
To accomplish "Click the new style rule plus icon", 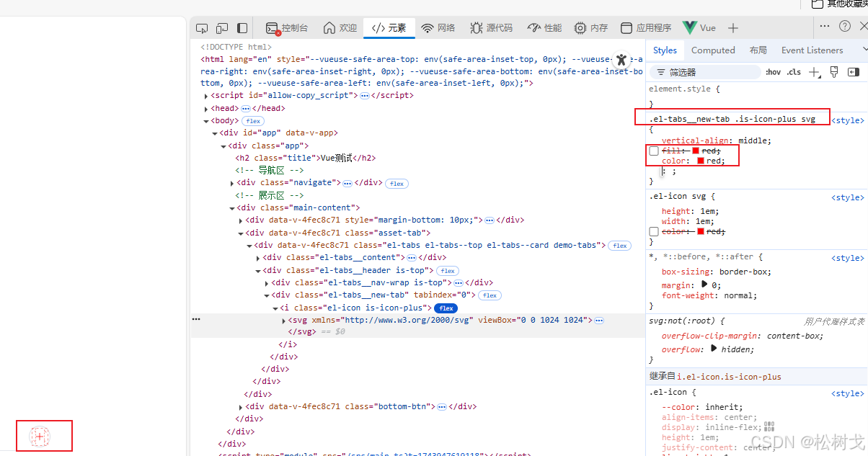I will [x=815, y=72].
